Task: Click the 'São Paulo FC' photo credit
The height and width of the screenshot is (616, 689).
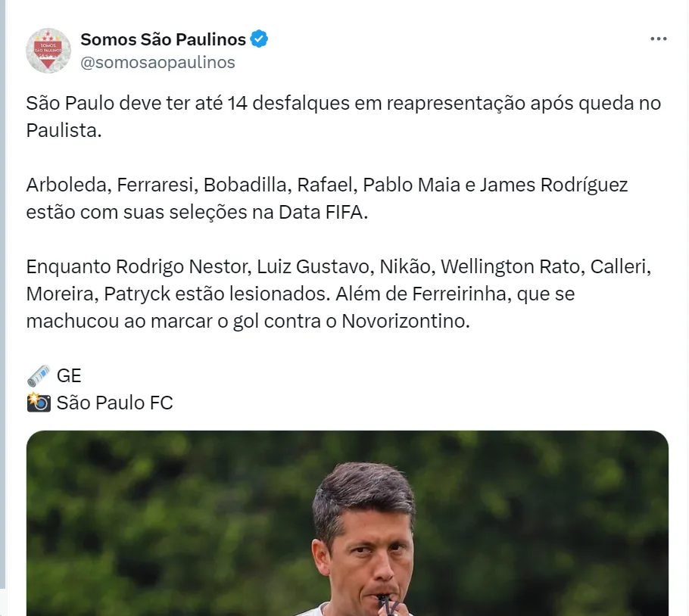Action: (114, 403)
